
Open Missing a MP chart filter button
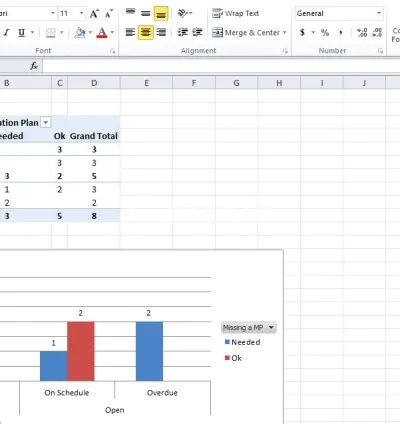coord(249,328)
